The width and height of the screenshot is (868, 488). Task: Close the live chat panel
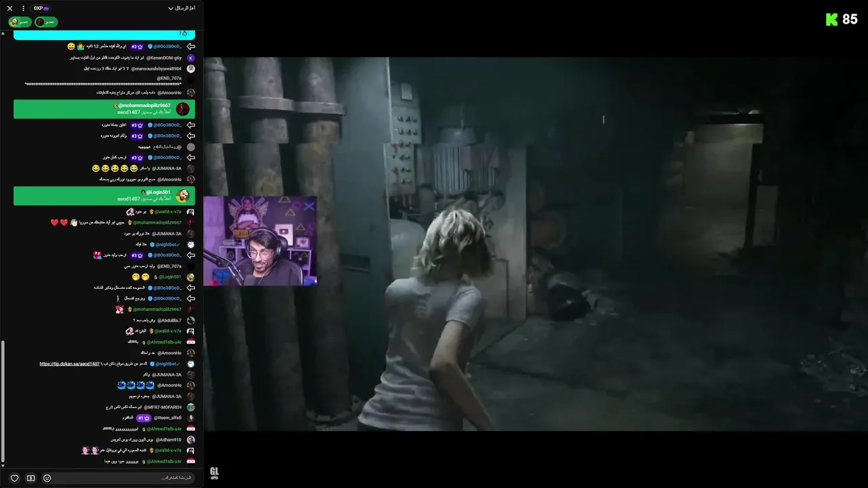pos(9,8)
